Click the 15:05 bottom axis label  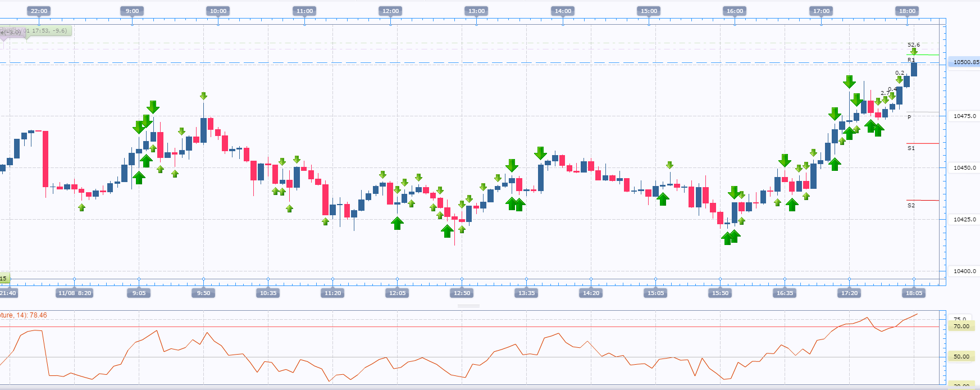pos(655,293)
